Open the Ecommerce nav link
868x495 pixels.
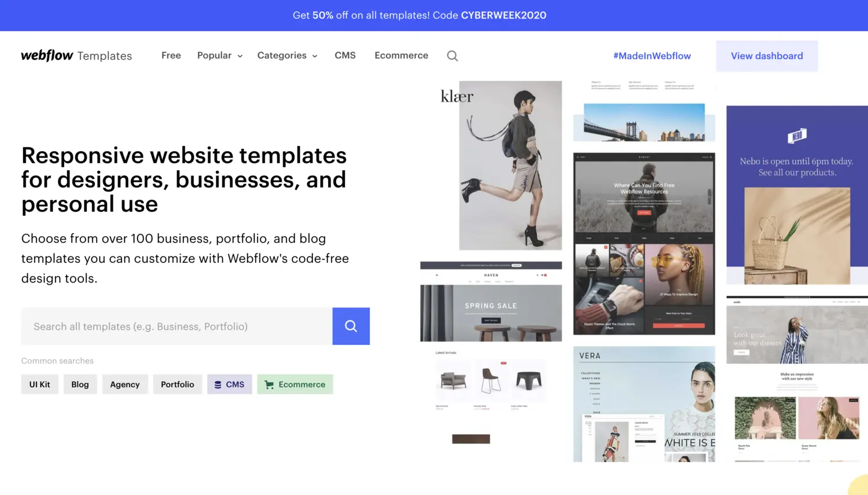[x=402, y=56]
